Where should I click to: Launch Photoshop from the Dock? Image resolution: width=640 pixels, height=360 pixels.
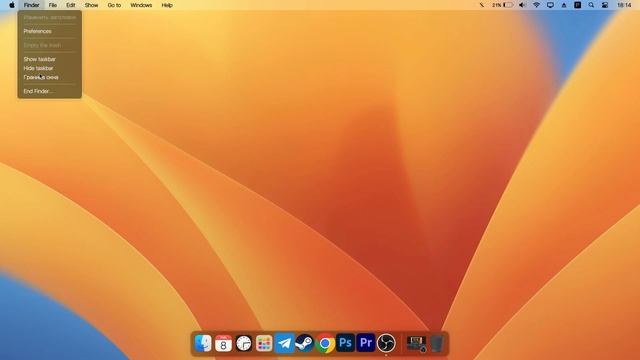pyautogui.click(x=345, y=343)
